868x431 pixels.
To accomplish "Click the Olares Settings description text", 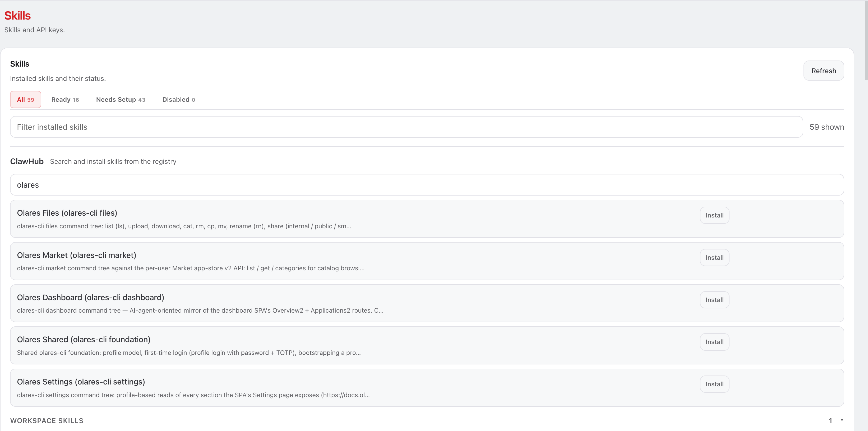I will coord(193,395).
